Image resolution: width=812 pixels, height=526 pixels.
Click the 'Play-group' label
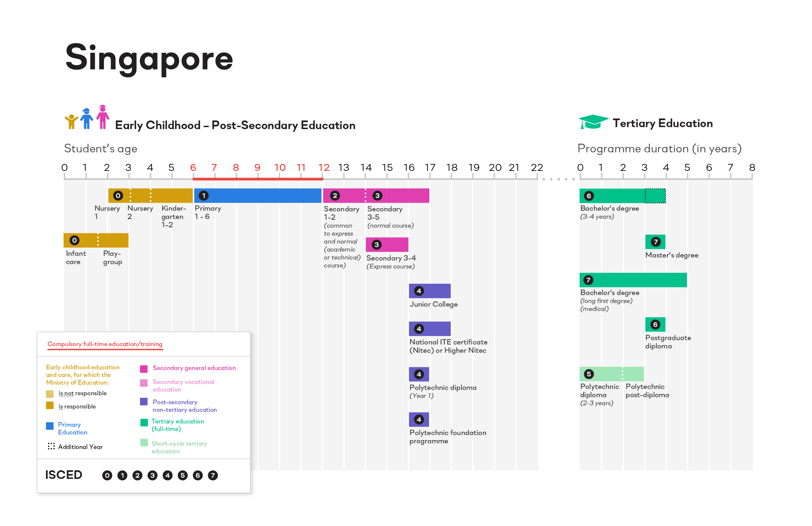113,258
